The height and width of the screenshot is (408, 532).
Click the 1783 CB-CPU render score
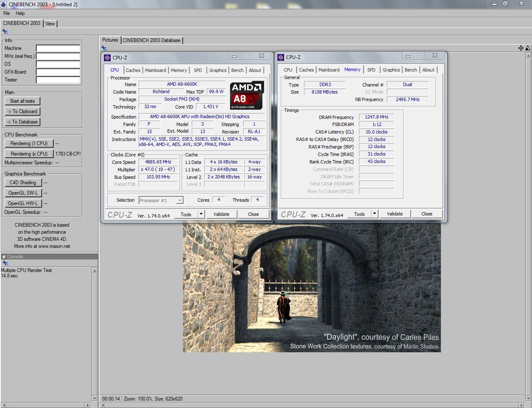click(x=68, y=154)
